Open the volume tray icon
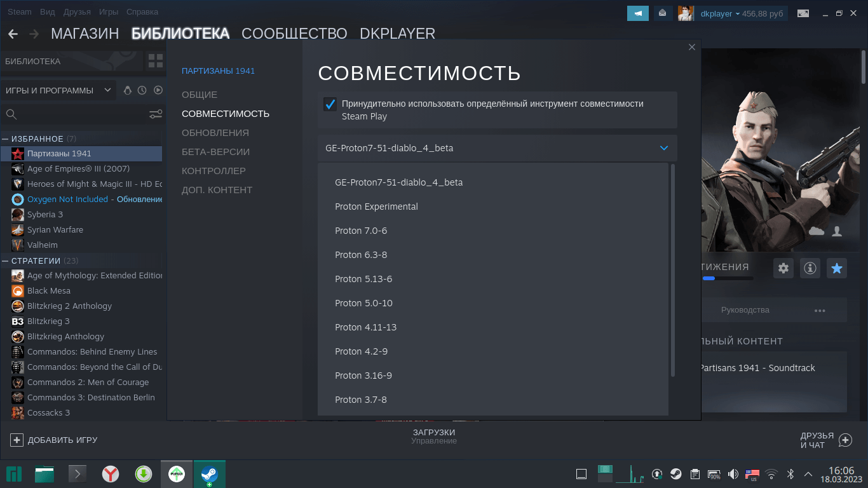868x488 pixels. [733, 474]
